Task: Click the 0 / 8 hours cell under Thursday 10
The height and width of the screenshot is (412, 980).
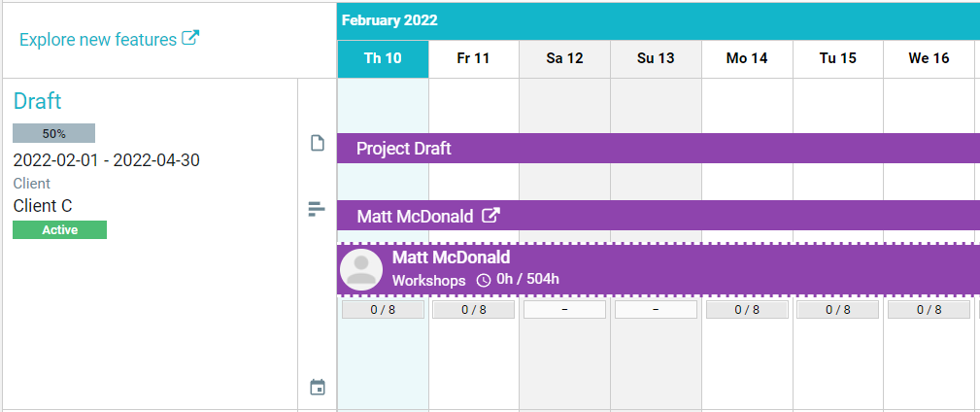Action: coord(383,310)
